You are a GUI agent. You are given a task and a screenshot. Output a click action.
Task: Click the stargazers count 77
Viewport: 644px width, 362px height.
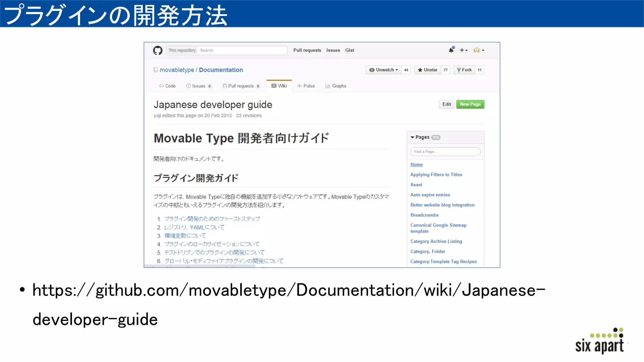tap(446, 70)
